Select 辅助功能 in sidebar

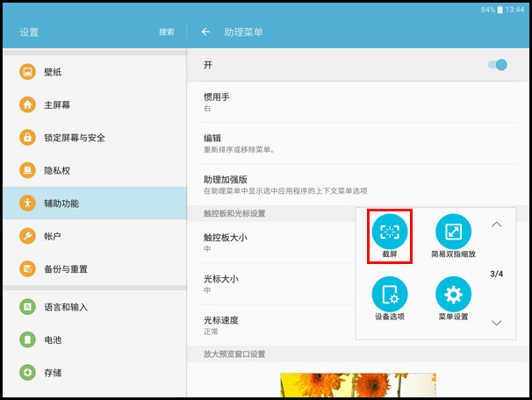95,203
